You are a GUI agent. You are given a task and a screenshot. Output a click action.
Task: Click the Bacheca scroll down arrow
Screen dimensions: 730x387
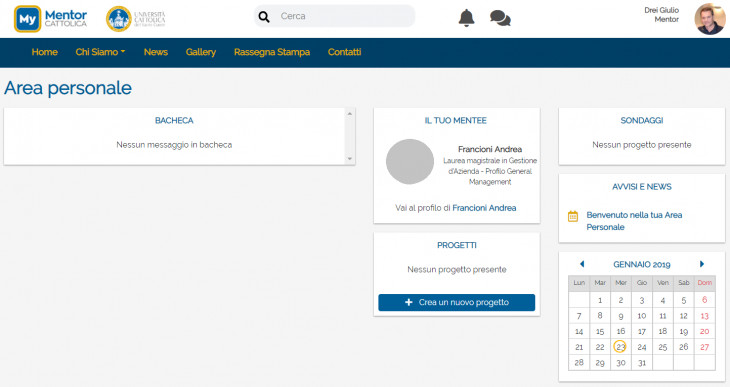coord(350,159)
